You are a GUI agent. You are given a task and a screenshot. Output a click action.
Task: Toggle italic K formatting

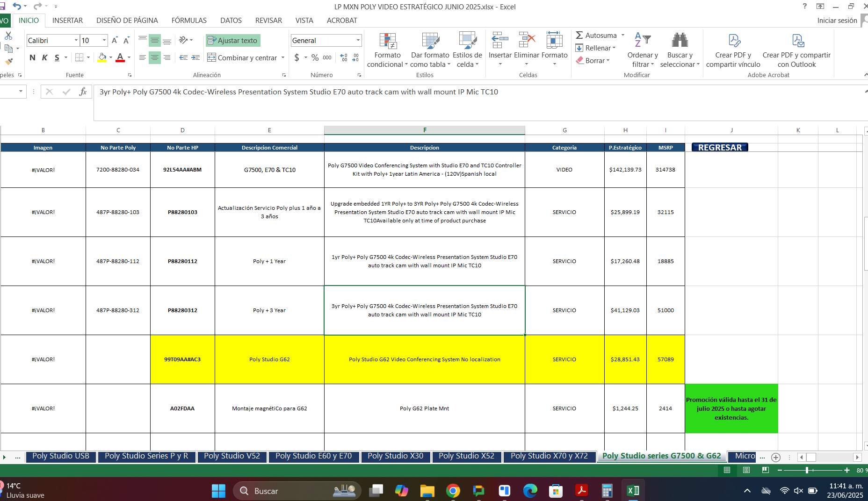click(44, 57)
